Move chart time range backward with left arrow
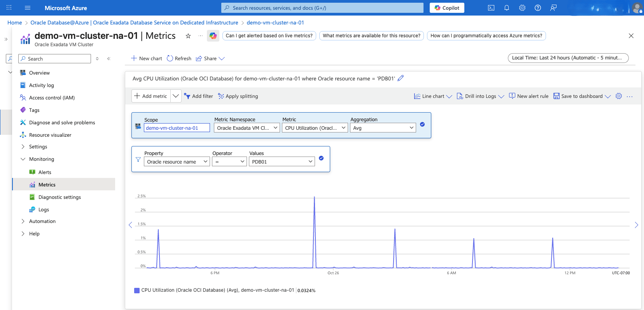 [130, 225]
